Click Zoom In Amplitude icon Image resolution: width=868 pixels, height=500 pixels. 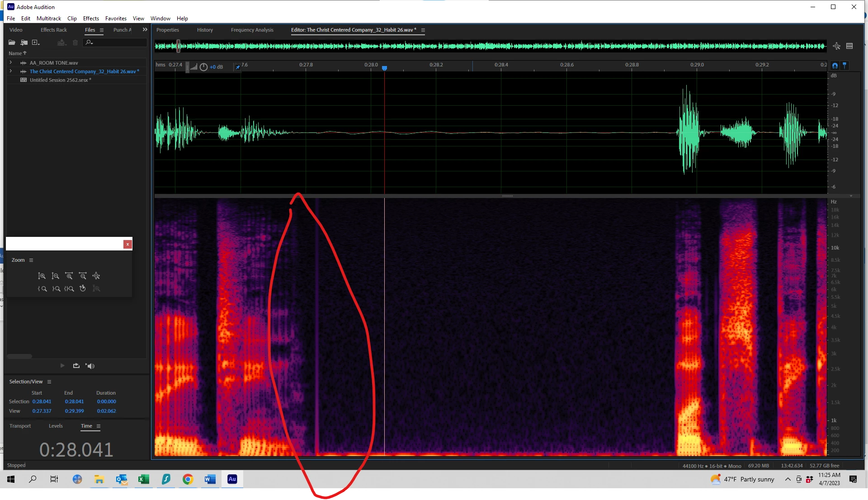tap(42, 276)
